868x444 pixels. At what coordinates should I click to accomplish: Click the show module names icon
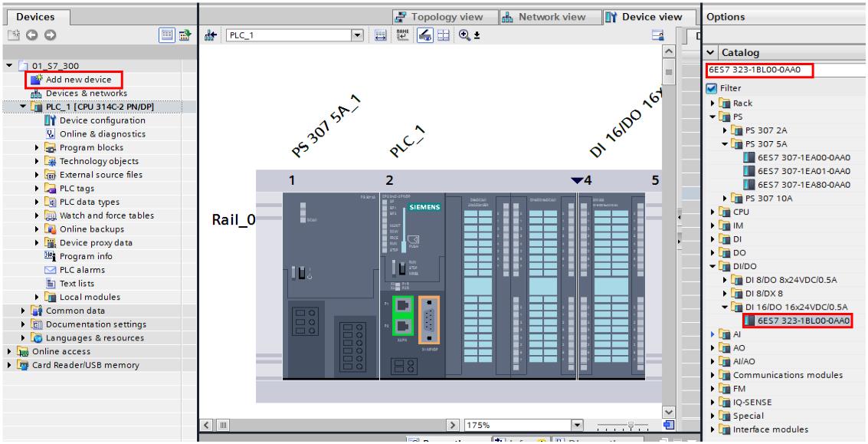coord(402,35)
